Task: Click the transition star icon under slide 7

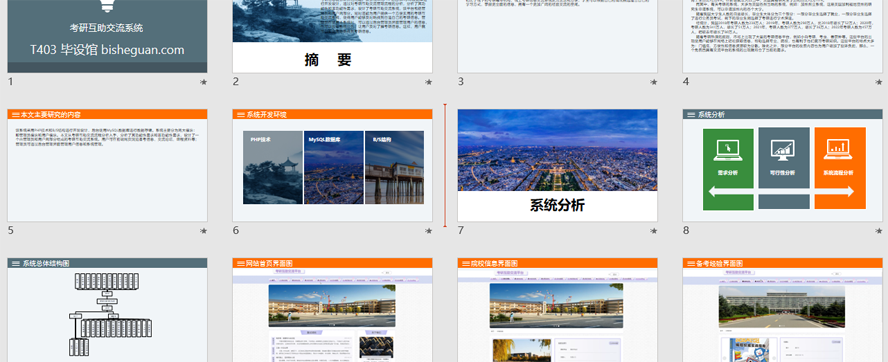Action: pyautogui.click(x=654, y=231)
